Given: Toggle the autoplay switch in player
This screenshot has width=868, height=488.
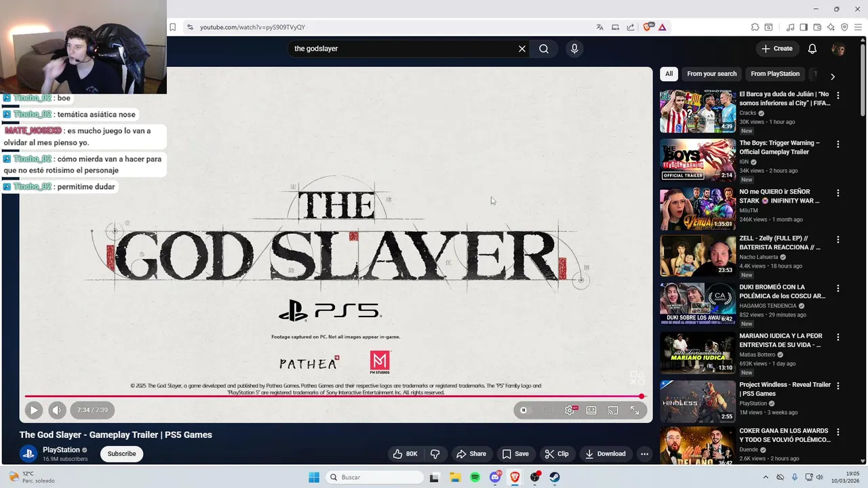Looking at the screenshot, I should tap(526, 410).
